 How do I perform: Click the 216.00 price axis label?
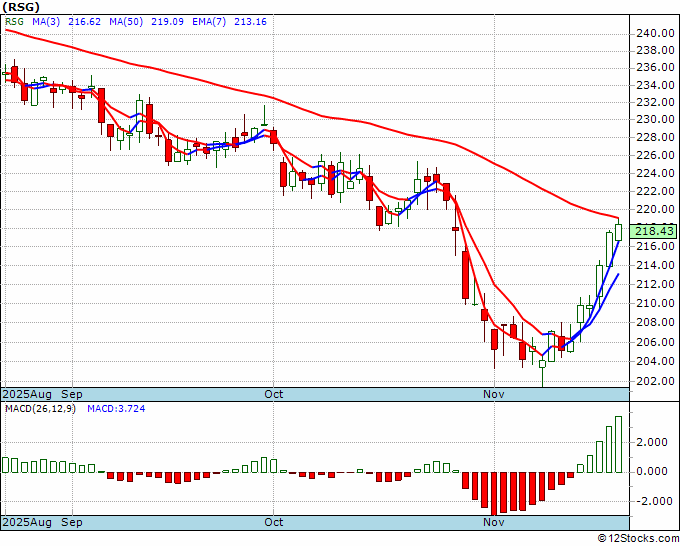click(x=655, y=246)
